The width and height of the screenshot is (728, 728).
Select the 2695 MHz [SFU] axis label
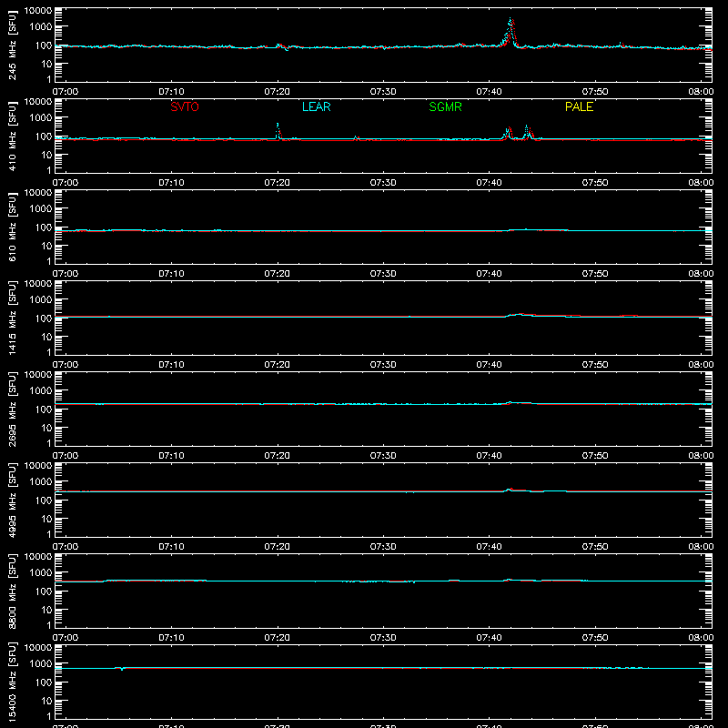[12, 409]
